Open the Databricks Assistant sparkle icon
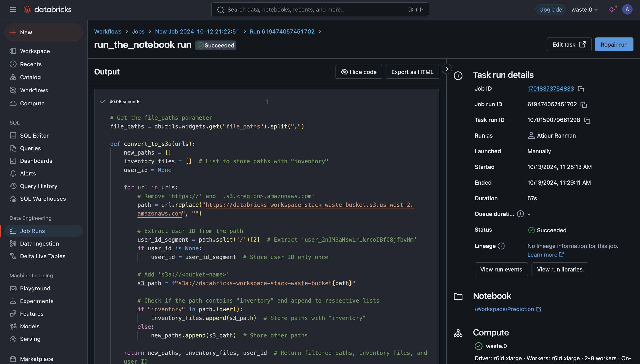 (x=611, y=10)
